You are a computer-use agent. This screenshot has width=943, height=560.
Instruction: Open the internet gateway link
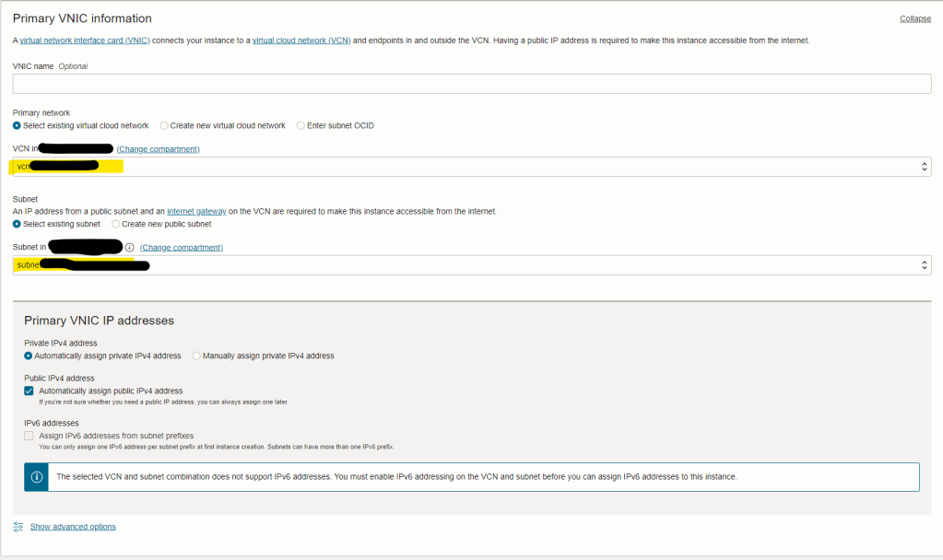pyautogui.click(x=196, y=211)
